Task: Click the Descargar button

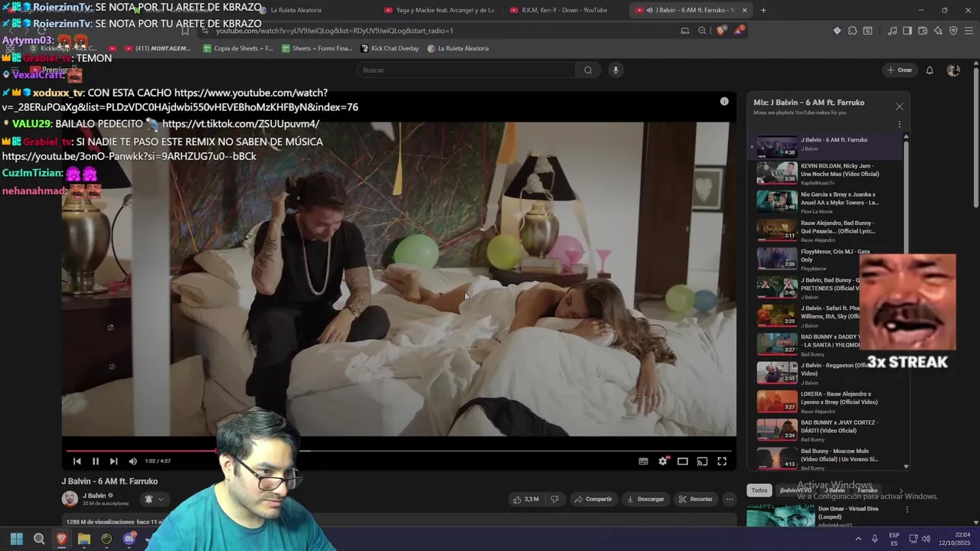Action: (x=645, y=499)
